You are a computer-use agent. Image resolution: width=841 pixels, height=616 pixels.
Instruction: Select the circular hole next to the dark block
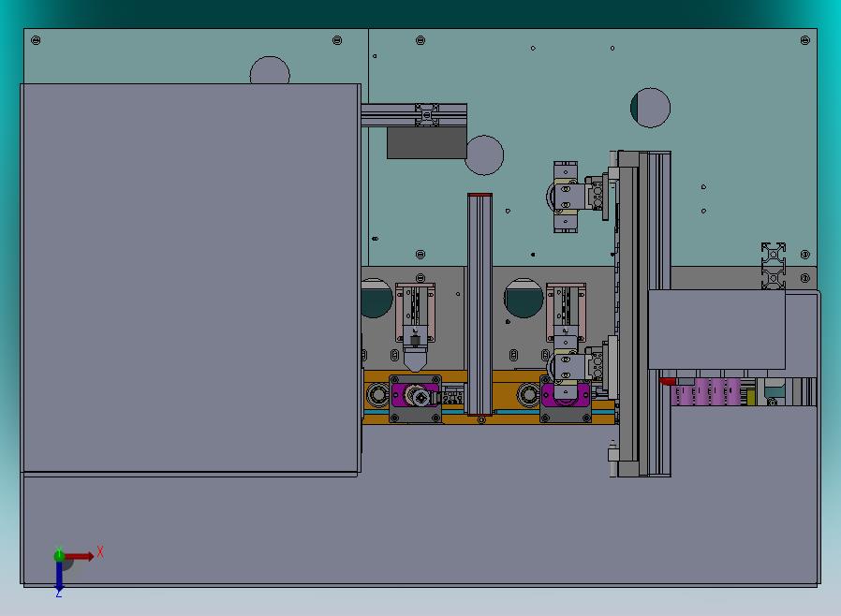[485, 155]
